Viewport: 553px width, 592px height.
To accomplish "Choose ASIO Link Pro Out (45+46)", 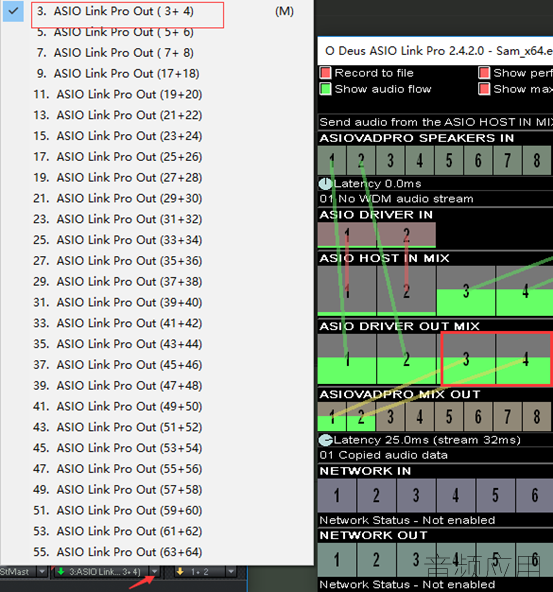I will click(x=157, y=365).
